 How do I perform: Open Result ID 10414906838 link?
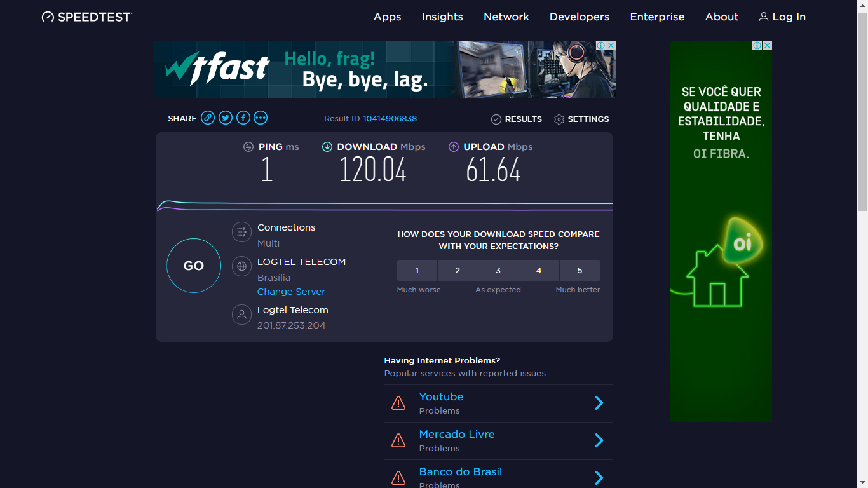click(390, 119)
